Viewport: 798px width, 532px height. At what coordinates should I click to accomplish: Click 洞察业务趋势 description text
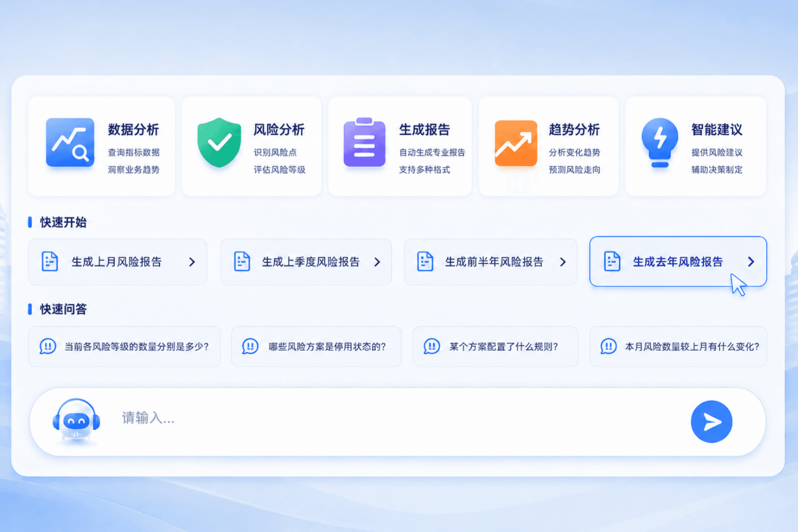pyautogui.click(x=134, y=169)
